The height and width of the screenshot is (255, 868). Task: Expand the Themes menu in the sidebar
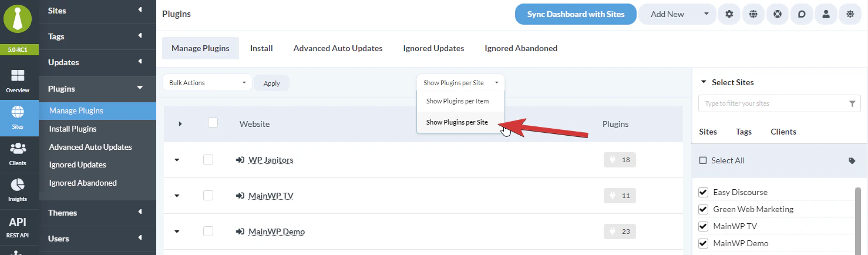(97, 213)
